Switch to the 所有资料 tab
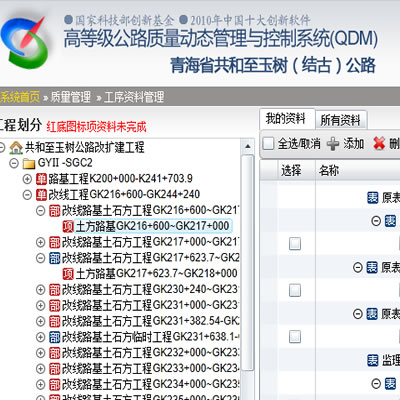Screen dimensions: 400x400 pos(340,120)
